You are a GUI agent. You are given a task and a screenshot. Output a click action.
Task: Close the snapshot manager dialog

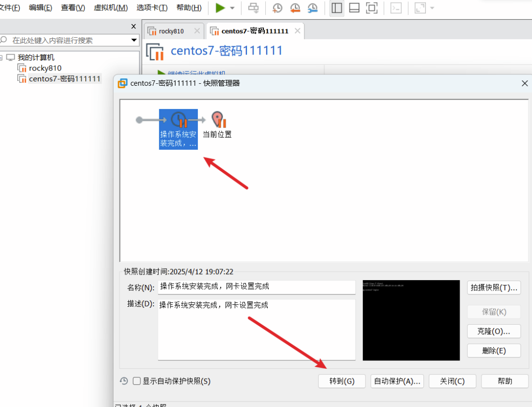coord(525,83)
